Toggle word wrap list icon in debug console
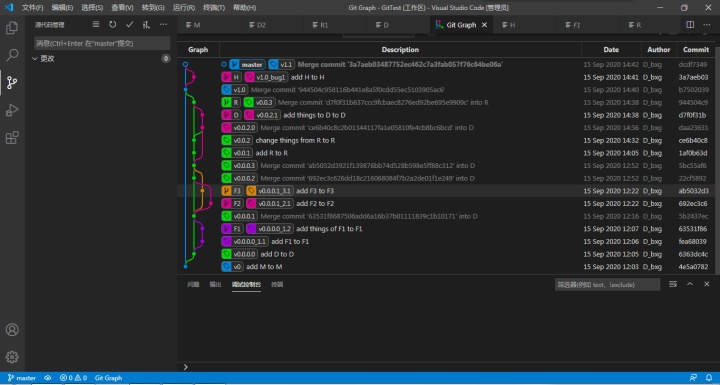 coord(673,284)
